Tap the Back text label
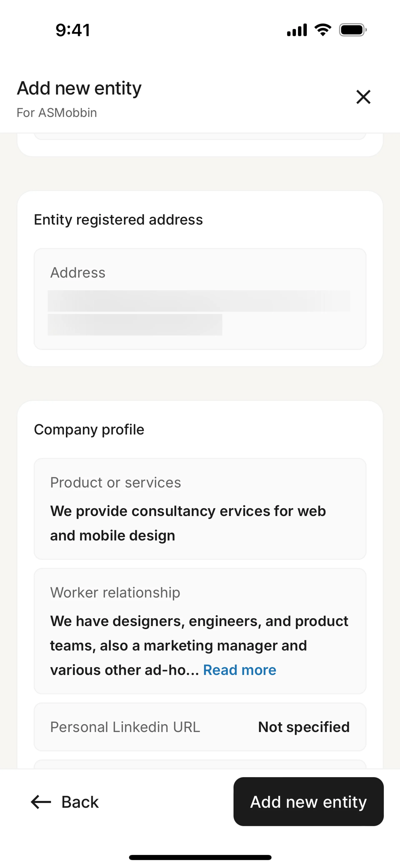Image resolution: width=400 pixels, height=868 pixels. click(80, 802)
